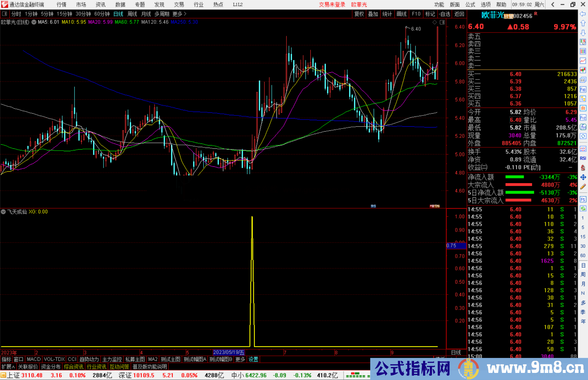588x380 pixels.
Task: Expand the 飞天成仙 indicator dropdown arrow
Action: [x=3, y=212]
